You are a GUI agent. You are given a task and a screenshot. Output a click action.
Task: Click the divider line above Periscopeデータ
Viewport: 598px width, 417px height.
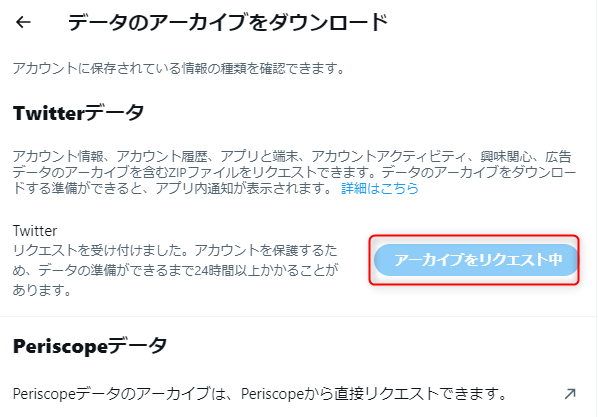point(297,316)
